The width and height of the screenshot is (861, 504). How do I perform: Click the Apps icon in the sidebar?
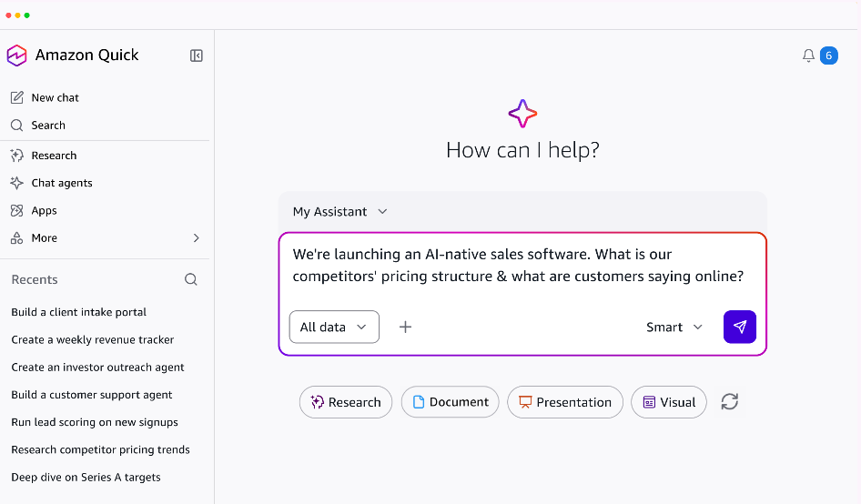coord(17,210)
